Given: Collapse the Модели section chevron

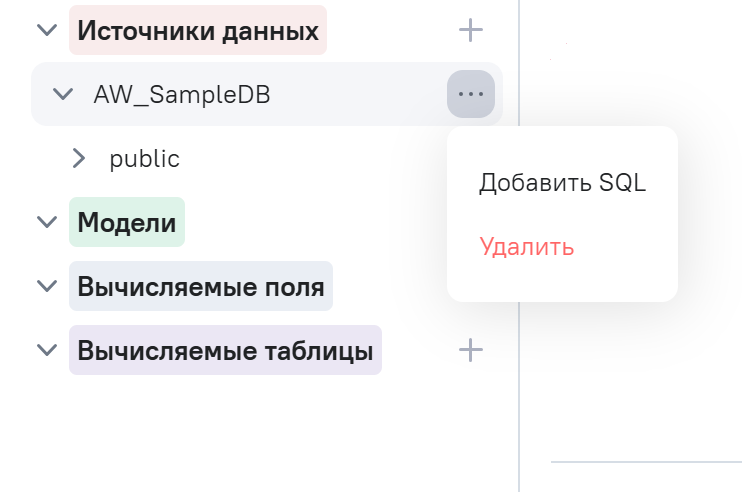Looking at the screenshot, I should (46, 222).
